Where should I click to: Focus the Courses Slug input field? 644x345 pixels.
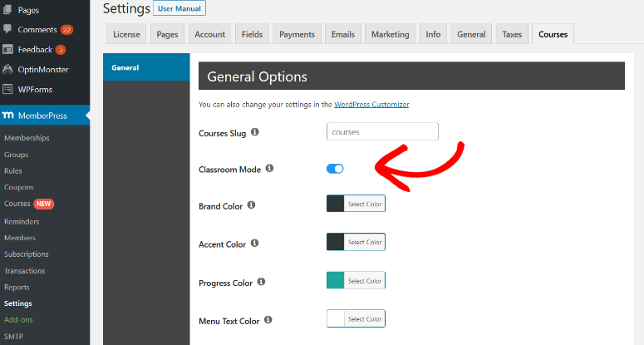pyautogui.click(x=382, y=131)
